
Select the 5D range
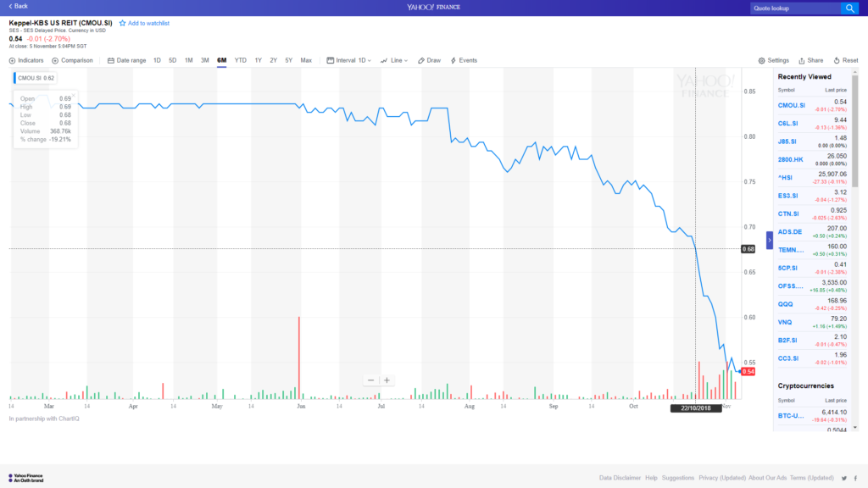pyautogui.click(x=173, y=60)
